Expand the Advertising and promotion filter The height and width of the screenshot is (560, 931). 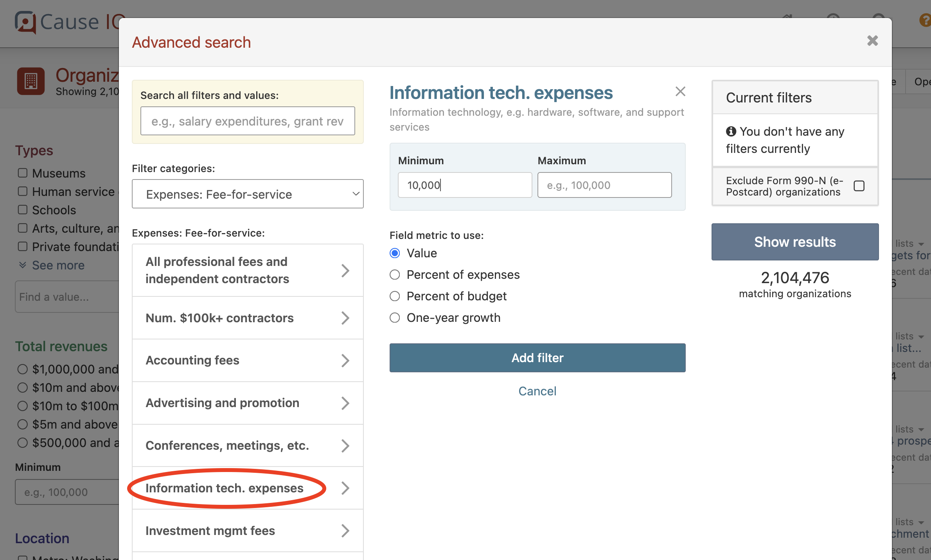pos(247,403)
